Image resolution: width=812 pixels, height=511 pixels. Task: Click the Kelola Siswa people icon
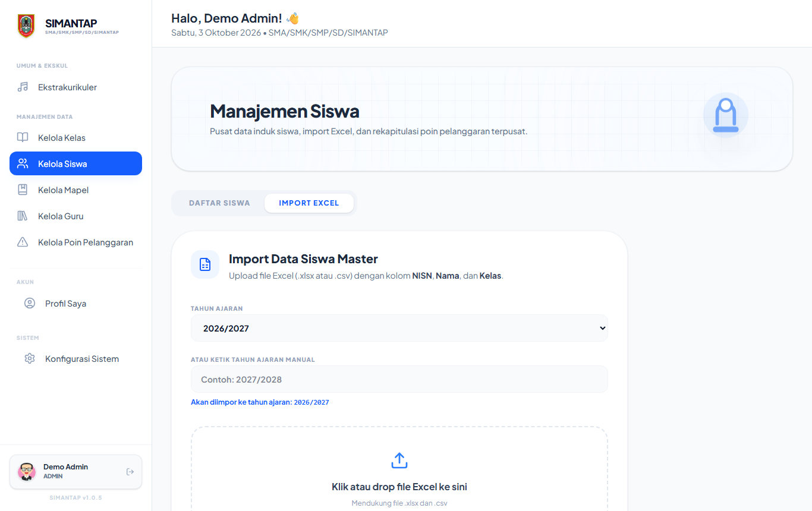click(23, 164)
